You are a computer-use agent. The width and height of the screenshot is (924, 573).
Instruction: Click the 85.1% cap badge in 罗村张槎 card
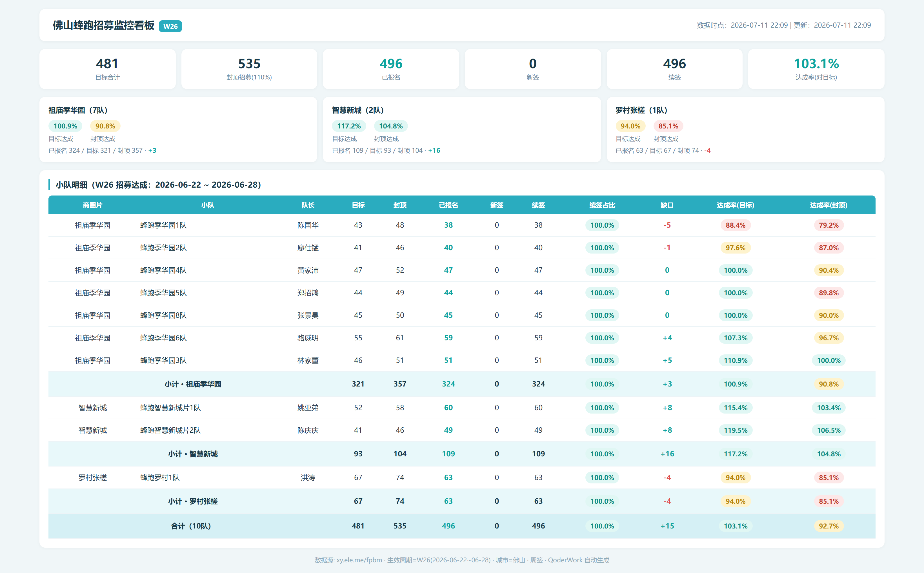[x=668, y=126]
